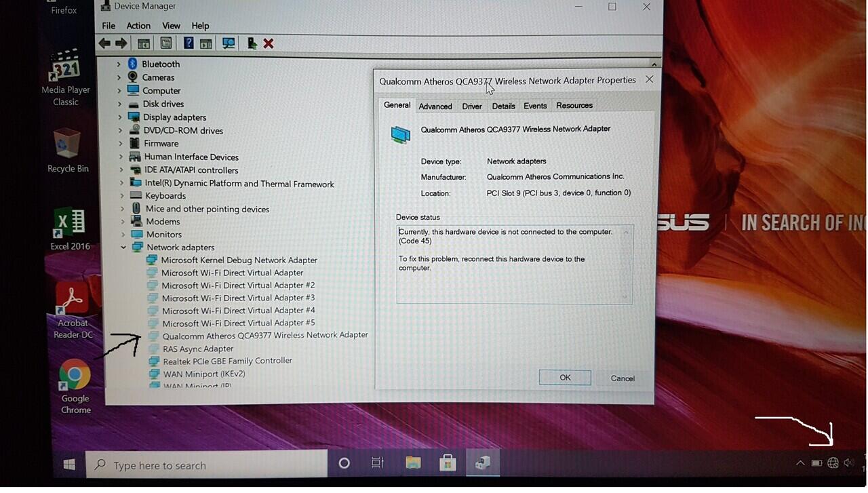Image resolution: width=868 pixels, height=493 pixels.
Task: Open the Action menu
Action: click(x=138, y=26)
